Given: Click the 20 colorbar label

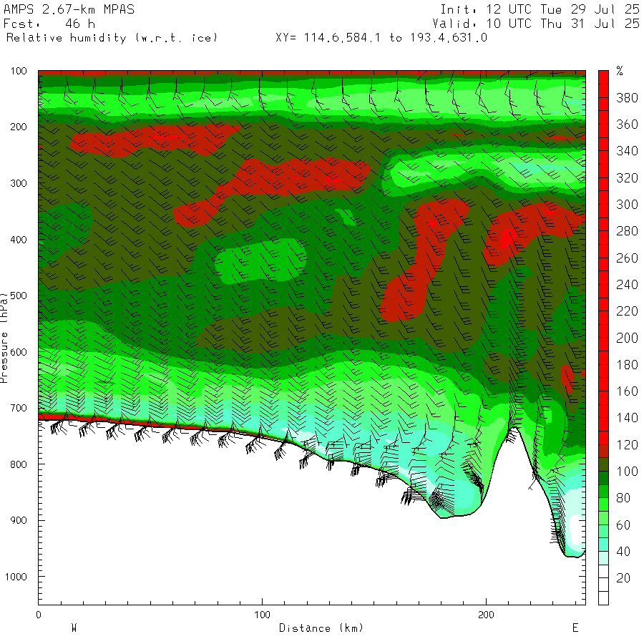Looking at the screenshot, I should [x=623, y=578].
